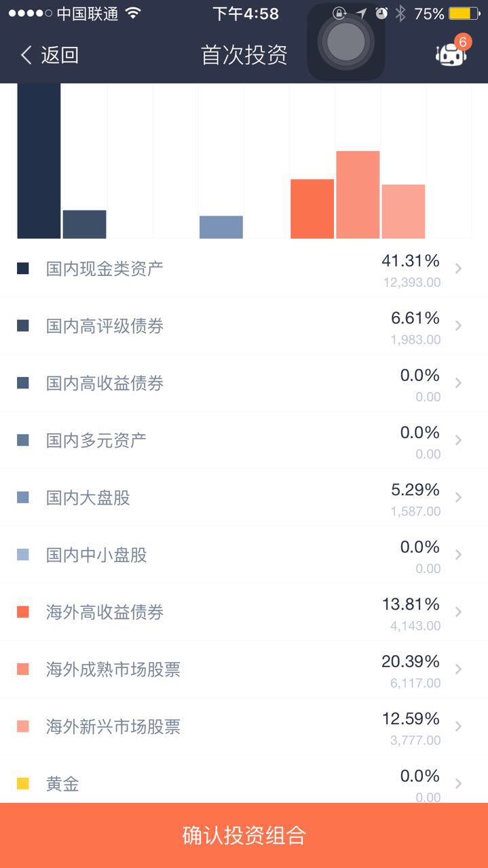This screenshot has height=868, width=488.
Task: Click the yellow 黄金 color swatch
Action: pyautogui.click(x=23, y=784)
